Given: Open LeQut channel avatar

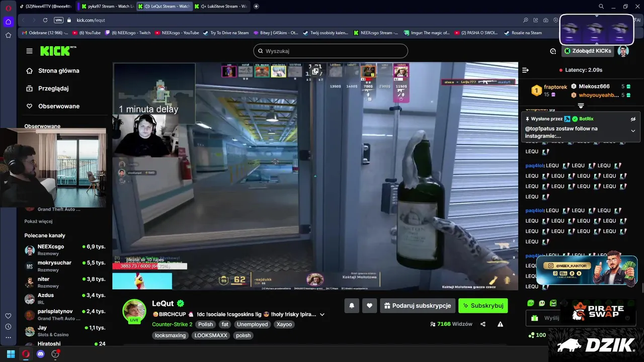Looking at the screenshot, I should 134,311.
